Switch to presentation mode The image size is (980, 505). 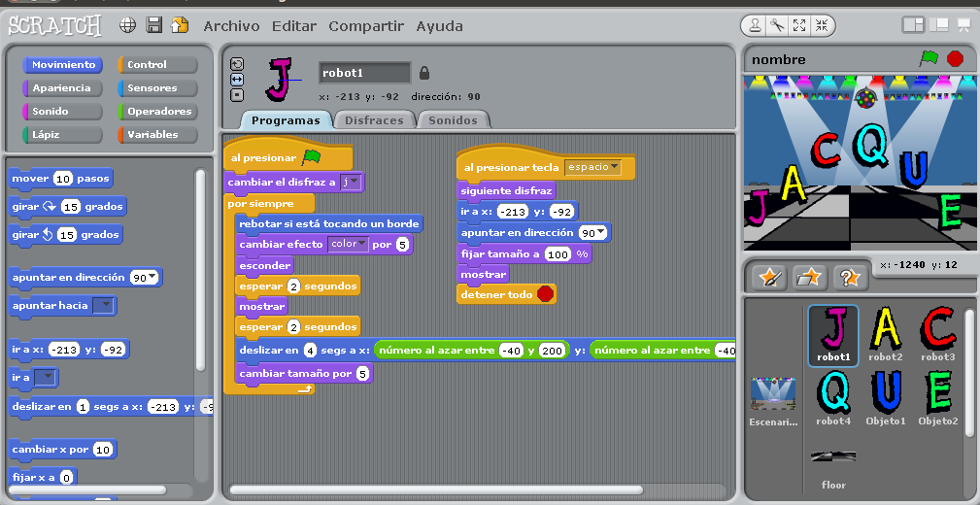[963, 25]
